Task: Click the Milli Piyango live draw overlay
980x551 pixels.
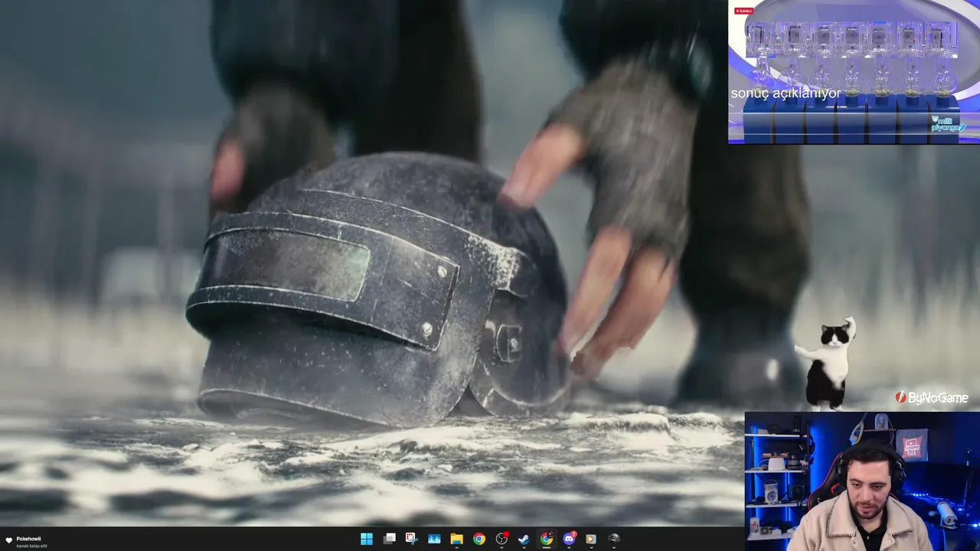Action: (x=854, y=72)
